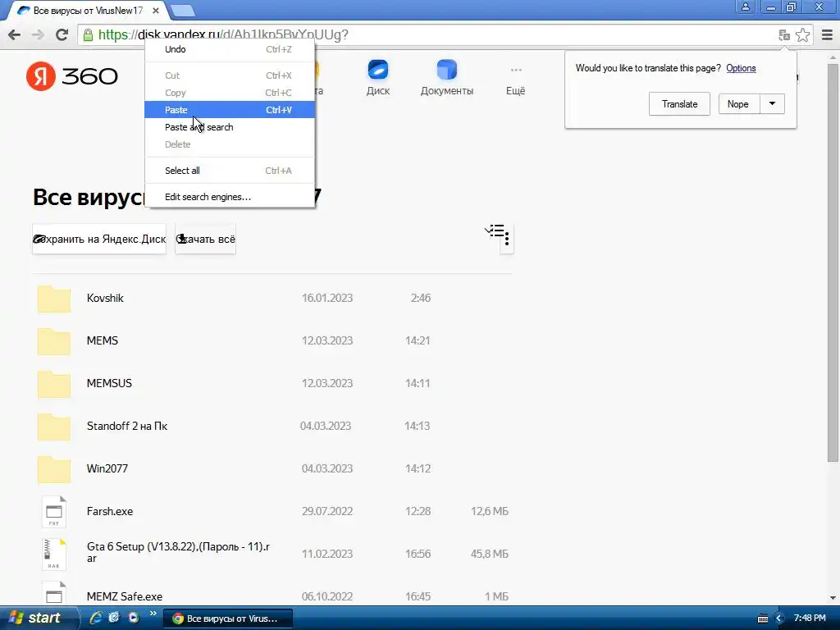Image resolution: width=840 pixels, height=630 pixels.
Task: Open the Nope button dropdown arrow
Action: [772, 104]
